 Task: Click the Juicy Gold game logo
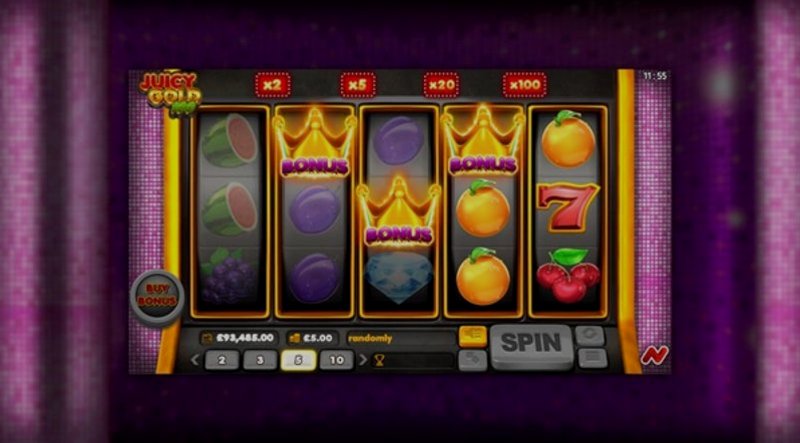[x=170, y=93]
